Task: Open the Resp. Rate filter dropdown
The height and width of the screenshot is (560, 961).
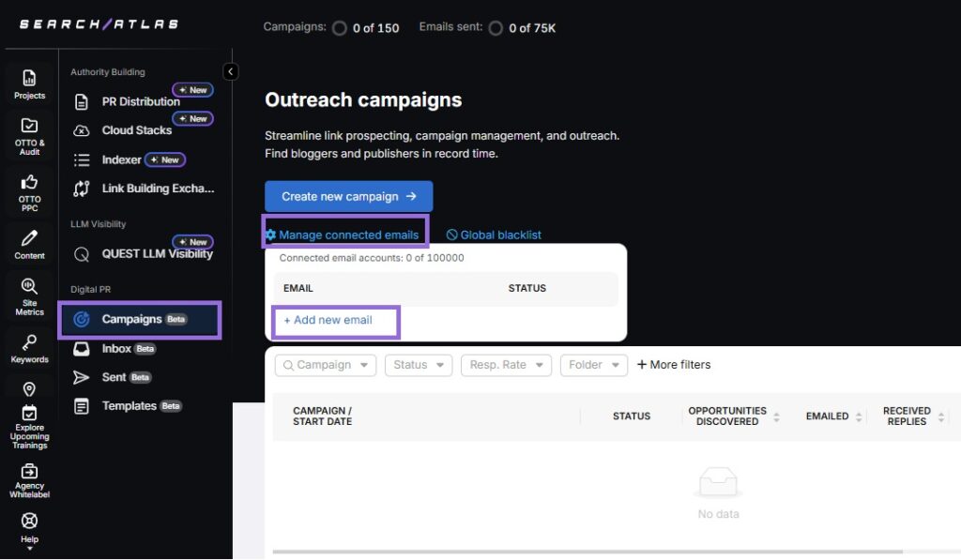Action: (x=506, y=365)
